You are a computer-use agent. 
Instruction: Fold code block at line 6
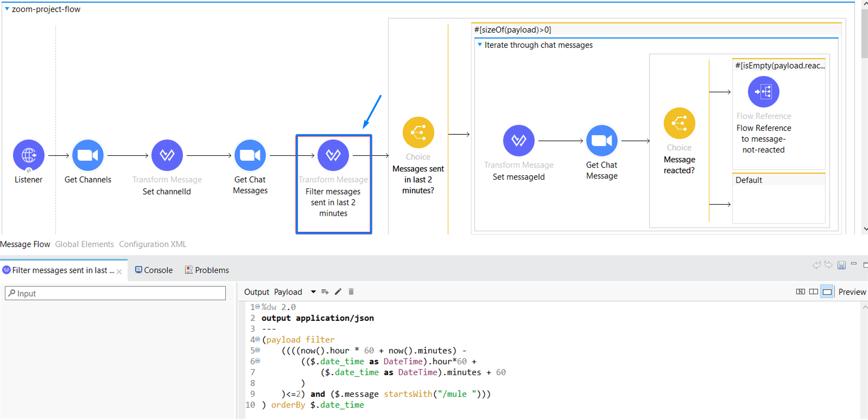point(257,361)
